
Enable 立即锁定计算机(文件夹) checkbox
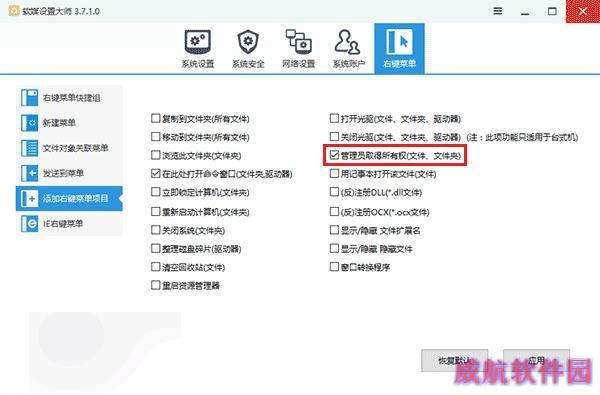point(155,192)
